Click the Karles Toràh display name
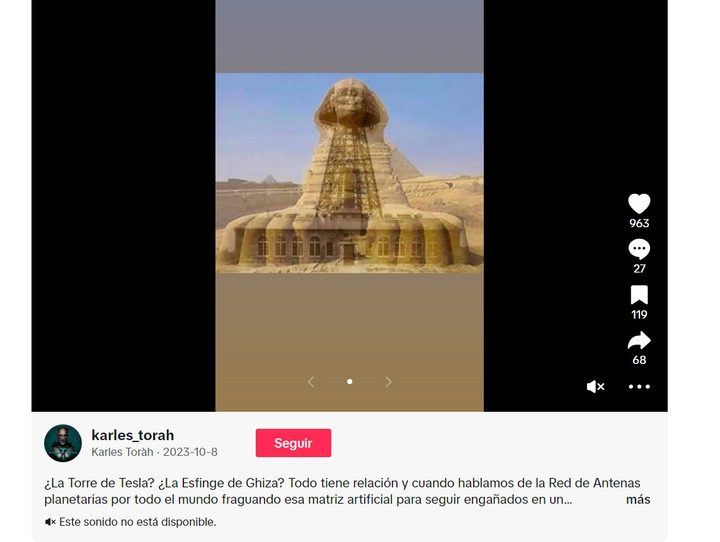 click(122, 452)
